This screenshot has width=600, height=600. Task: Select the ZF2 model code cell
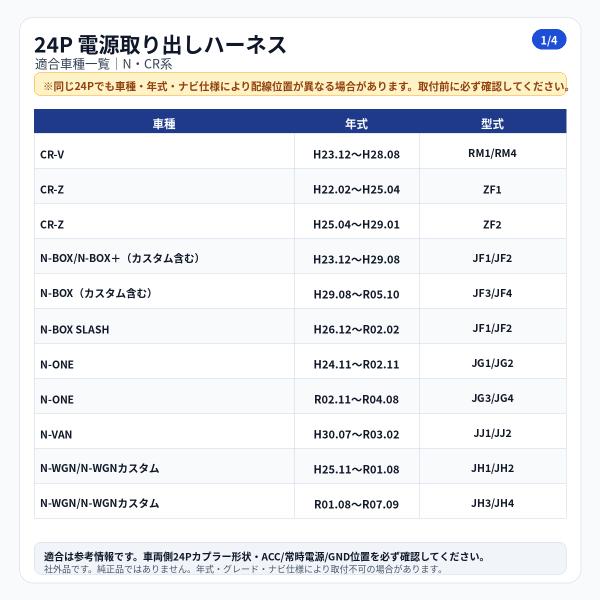pyautogui.click(x=492, y=225)
